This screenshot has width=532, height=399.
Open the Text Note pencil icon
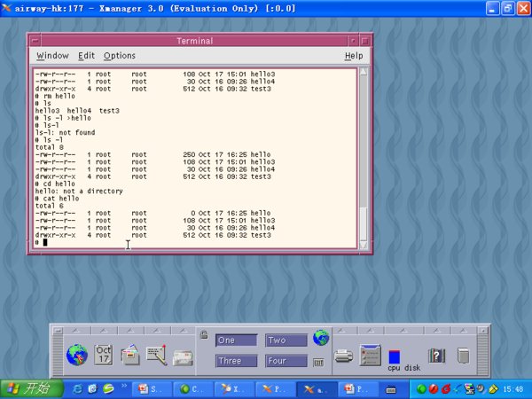click(x=157, y=356)
